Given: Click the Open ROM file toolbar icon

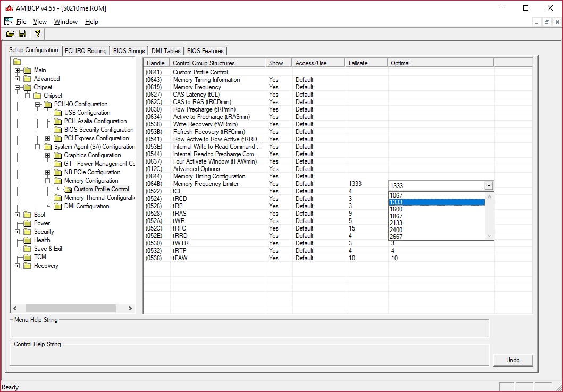Looking at the screenshot, I should tap(11, 33).
